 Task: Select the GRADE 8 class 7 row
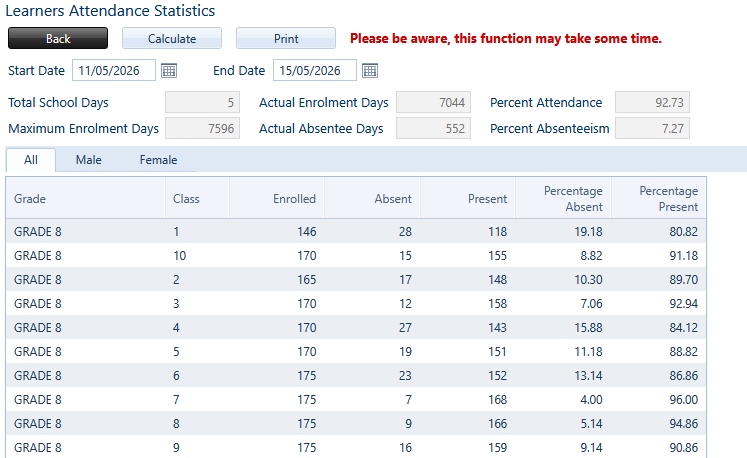coord(356,399)
